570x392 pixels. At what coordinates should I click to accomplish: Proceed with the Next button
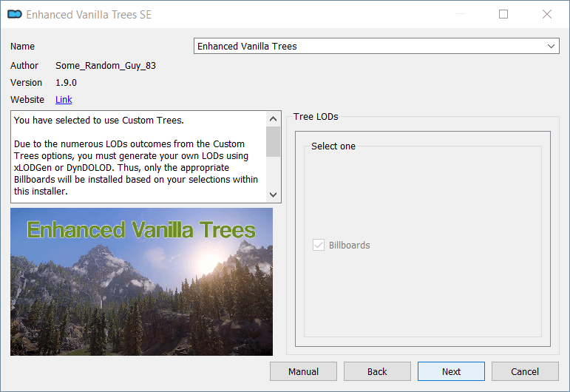click(451, 371)
